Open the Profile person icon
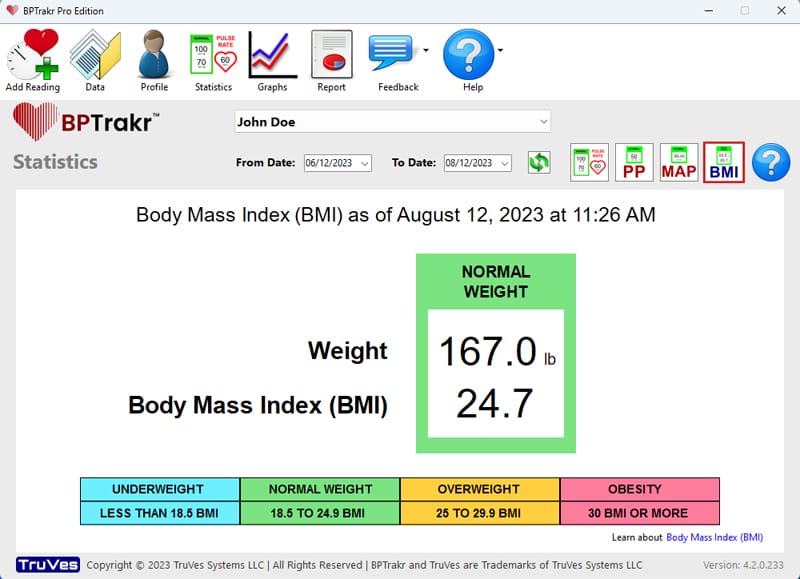This screenshot has height=579, width=800. click(x=154, y=55)
